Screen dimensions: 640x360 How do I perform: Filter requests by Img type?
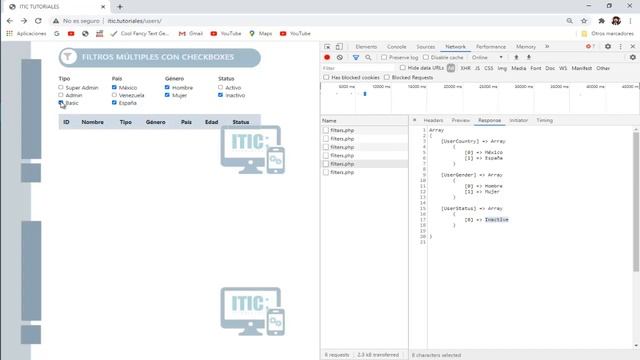(502, 68)
